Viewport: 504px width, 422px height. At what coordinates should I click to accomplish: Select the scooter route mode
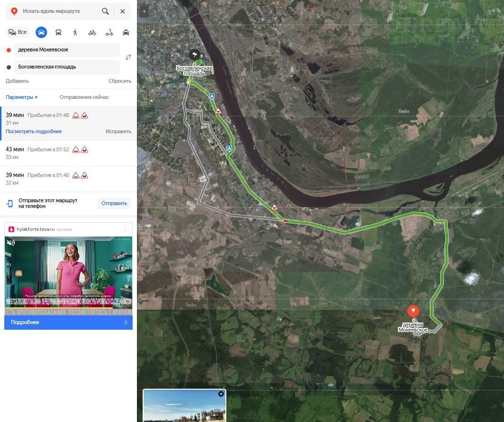tap(109, 32)
